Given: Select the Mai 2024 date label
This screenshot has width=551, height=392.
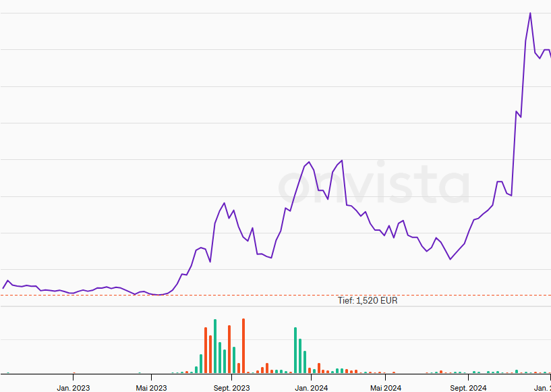Looking at the screenshot, I should point(386,388).
